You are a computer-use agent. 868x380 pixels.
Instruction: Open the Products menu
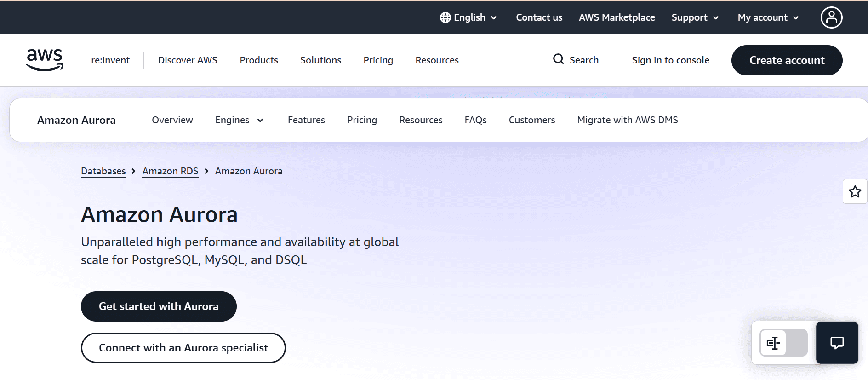pos(259,60)
